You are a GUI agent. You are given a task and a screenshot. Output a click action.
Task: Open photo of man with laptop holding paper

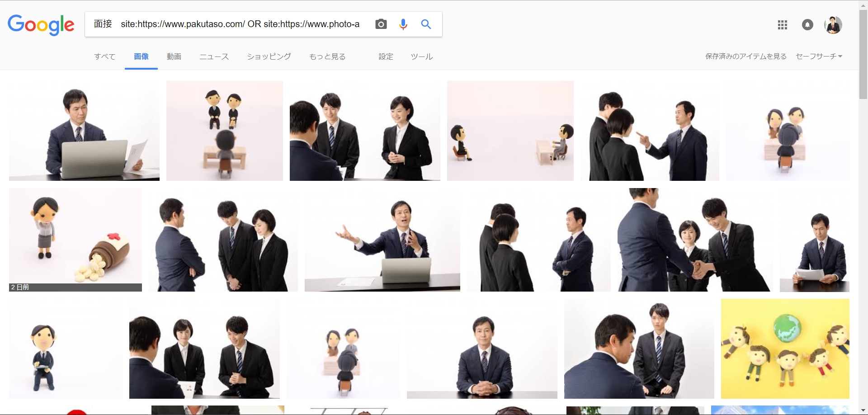coord(84,131)
